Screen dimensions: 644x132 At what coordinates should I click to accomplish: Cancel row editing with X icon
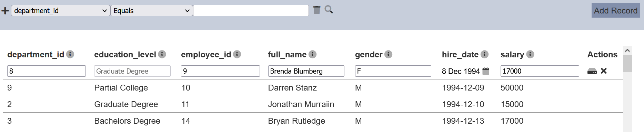pyautogui.click(x=604, y=71)
